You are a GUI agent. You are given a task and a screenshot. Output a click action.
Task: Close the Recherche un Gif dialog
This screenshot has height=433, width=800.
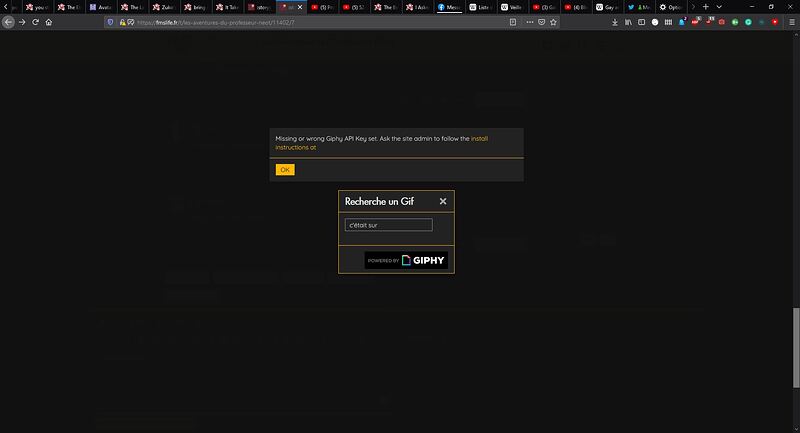pos(443,201)
